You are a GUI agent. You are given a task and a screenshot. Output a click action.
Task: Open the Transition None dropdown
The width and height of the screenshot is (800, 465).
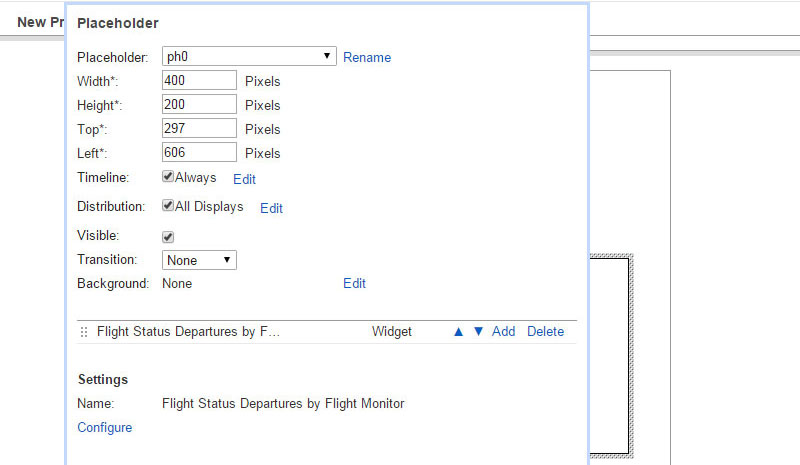click(199, 260)
